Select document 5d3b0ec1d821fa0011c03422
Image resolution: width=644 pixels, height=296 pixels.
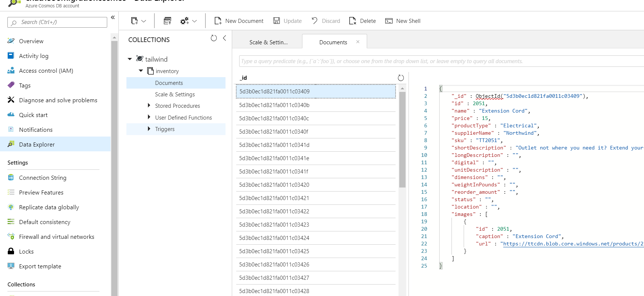[316, 211]
